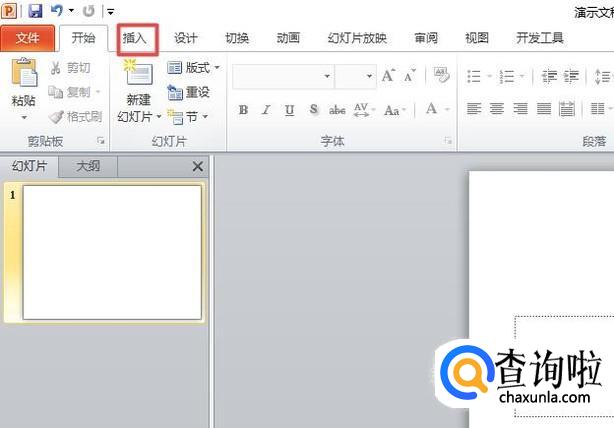Click the 格式刷 format painter button
This screenshot has width=614, height=428.
click(75, 116)
